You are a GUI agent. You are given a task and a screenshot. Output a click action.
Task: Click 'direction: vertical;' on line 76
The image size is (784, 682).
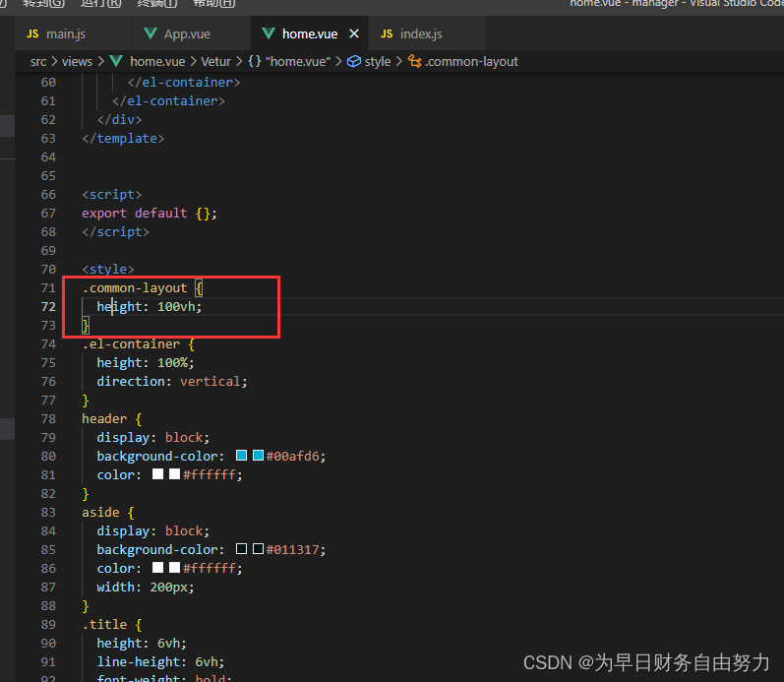[172, 382]
